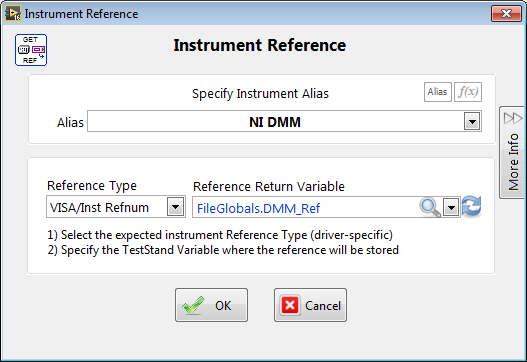Toggle the f(x) expression mode button

click(468, 92)
